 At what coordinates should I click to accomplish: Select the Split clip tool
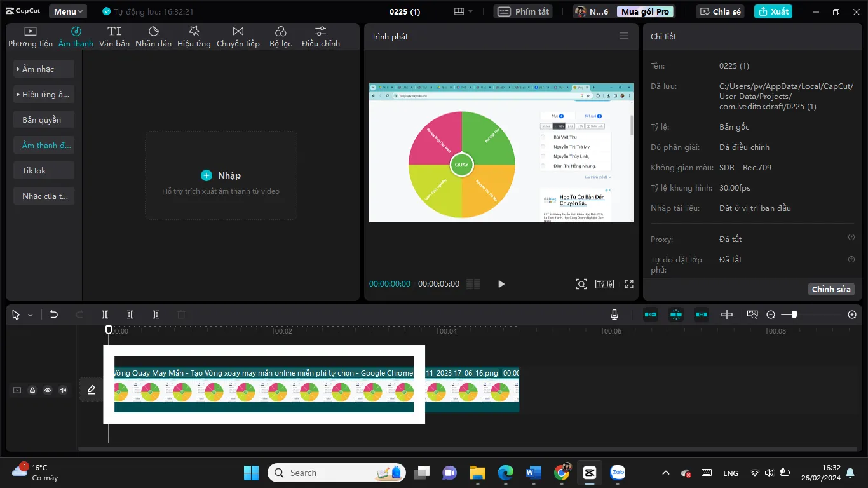(x=105, y=315)
